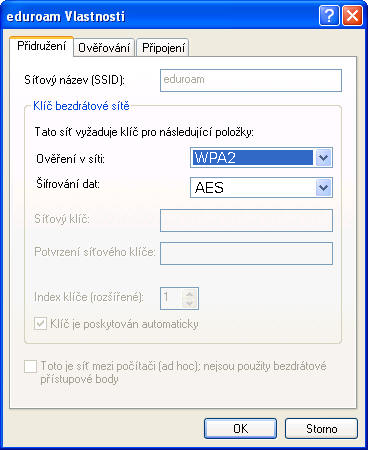Decrease the Index klíče spinner value

coord(190,303)
